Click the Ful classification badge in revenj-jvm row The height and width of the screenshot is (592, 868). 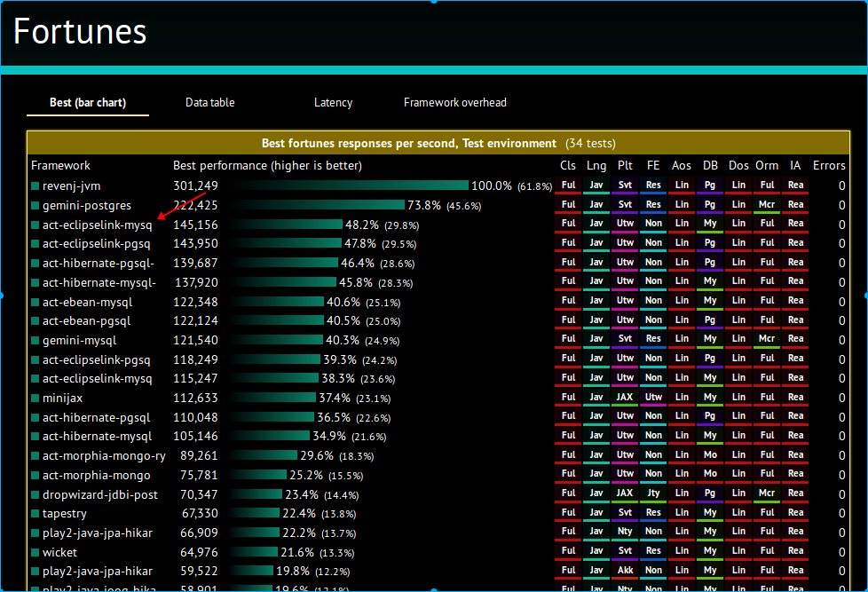(x=569, y=185)
